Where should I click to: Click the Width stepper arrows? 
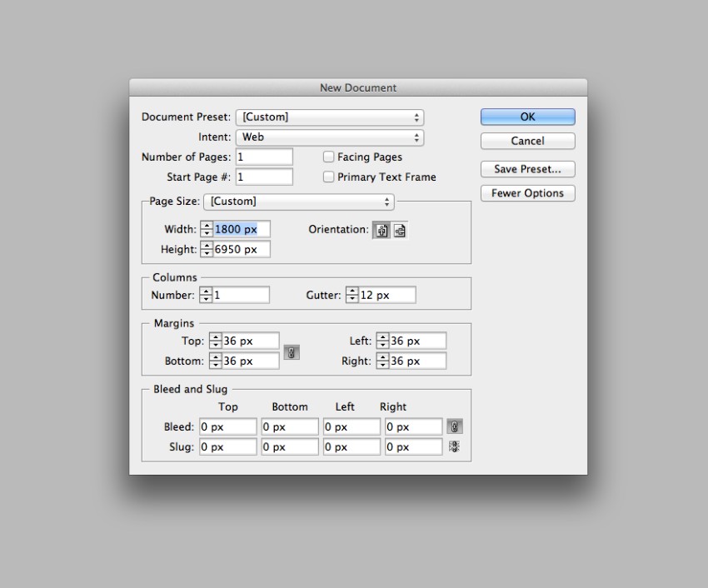tap(207, 229)
